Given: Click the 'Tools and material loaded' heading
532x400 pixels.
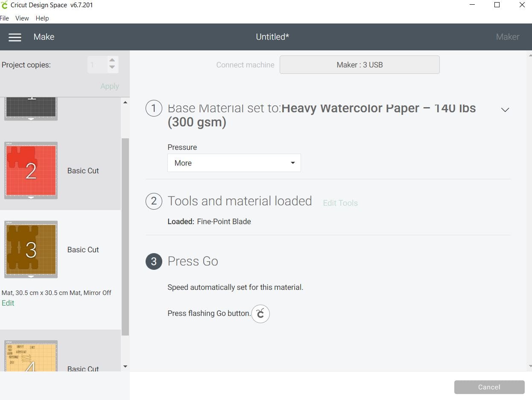Looking at the screenshot, I should tap(240, 201).
